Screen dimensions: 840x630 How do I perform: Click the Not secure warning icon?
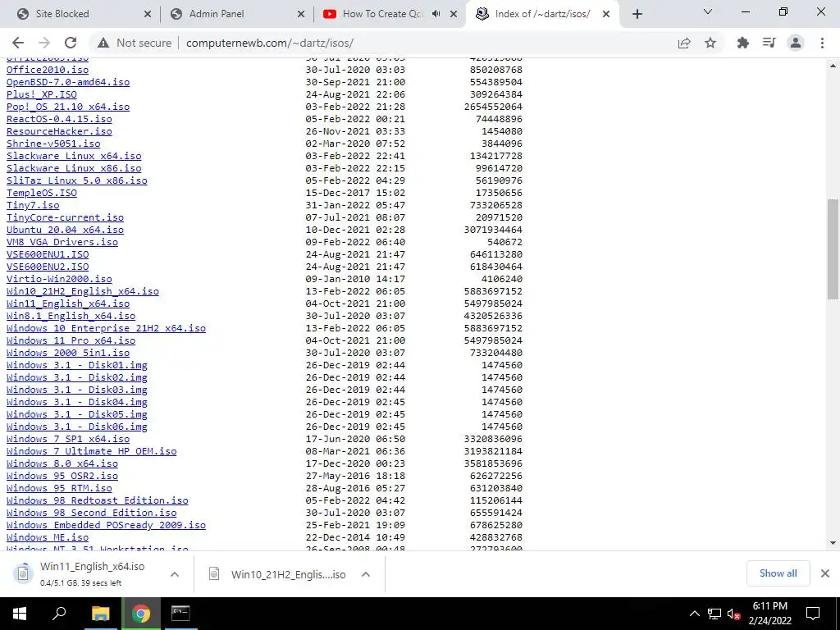click(103, 43)
